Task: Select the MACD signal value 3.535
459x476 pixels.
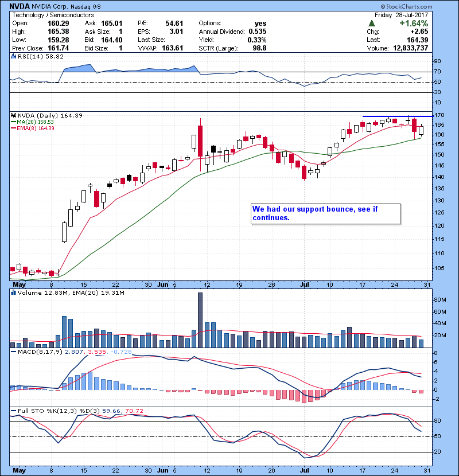Action: (x=97, y=352)
